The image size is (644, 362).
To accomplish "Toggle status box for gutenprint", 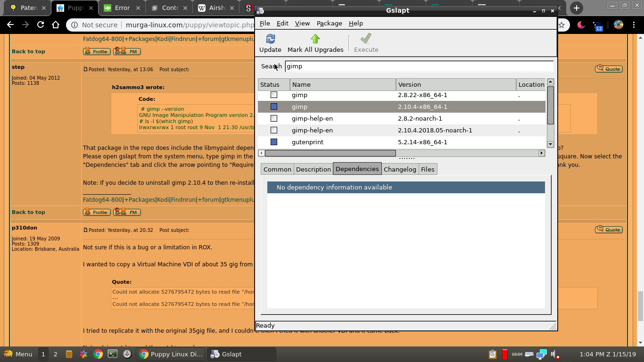I will pos(273,142).
